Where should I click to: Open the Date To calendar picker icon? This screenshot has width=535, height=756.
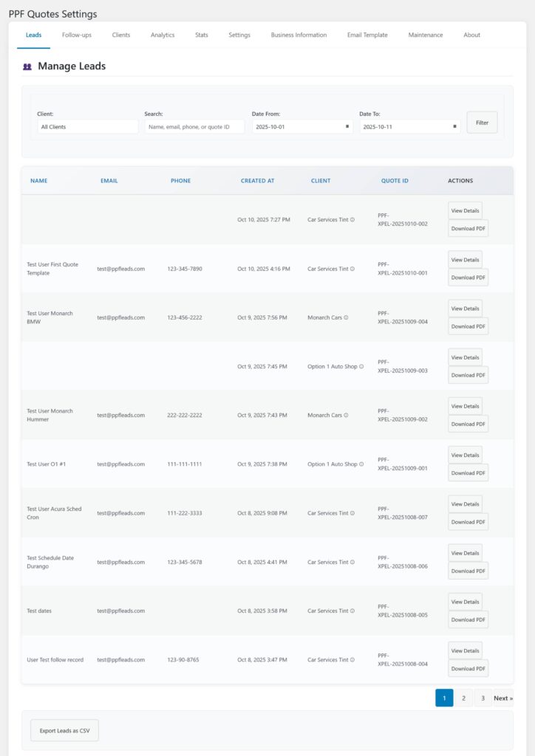(454, 127)
